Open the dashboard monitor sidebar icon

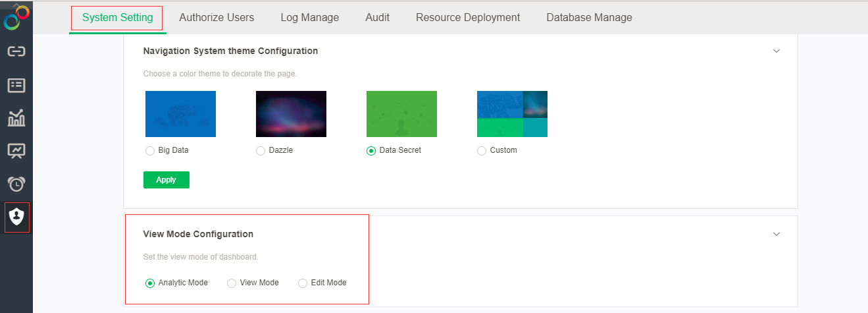point(16,151)
